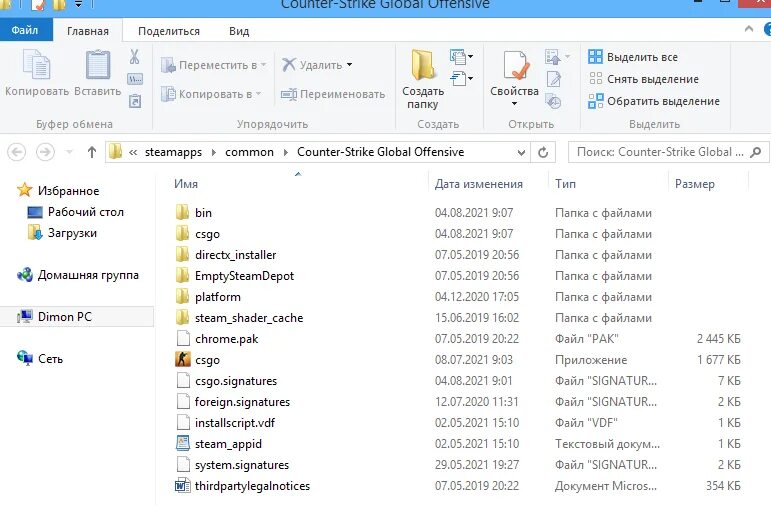Image resolution: width=771 pixels, height=506 pixels.
Task: Click the Rename (Переименовать) button
Action: coord(333,94)
